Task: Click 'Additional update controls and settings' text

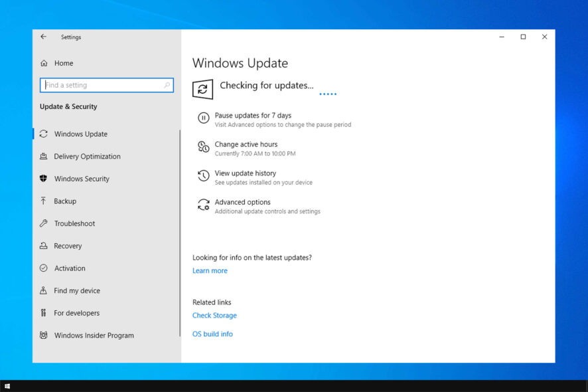Action: [267, 211]
